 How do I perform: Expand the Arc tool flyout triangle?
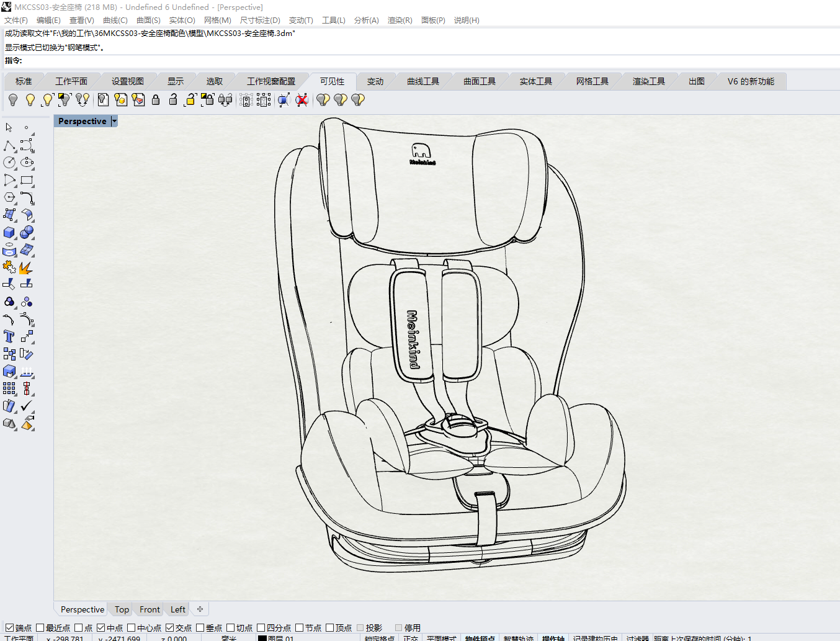click(14, 186)
